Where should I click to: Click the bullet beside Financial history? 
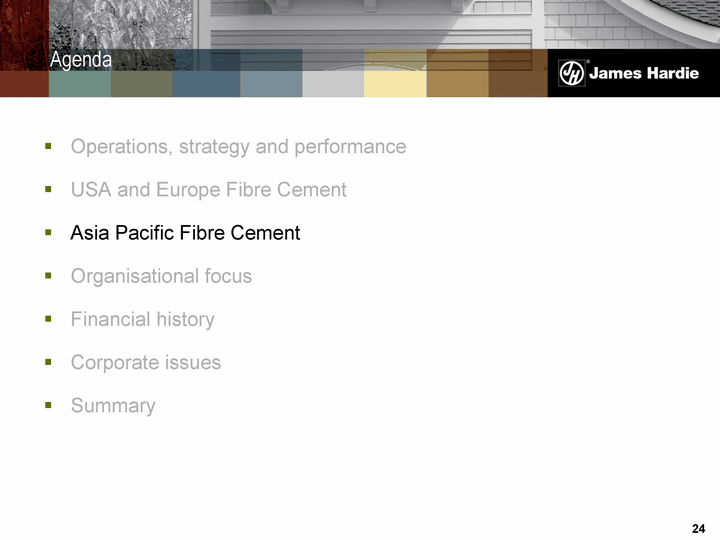pyautogui.click(x=48, y=320)
